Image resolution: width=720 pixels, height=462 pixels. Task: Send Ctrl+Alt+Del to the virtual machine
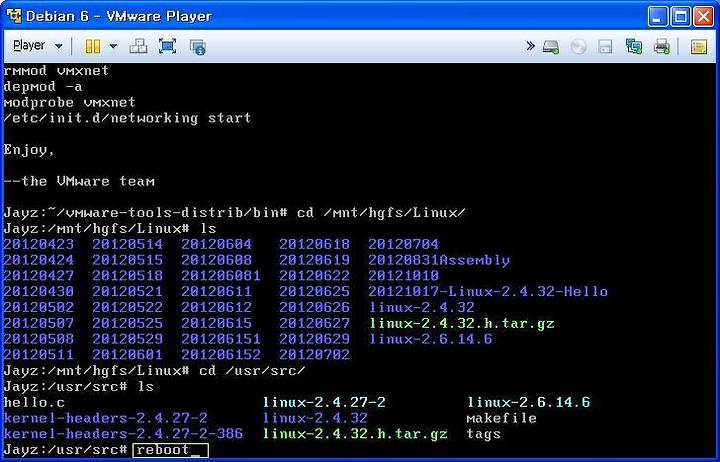pos(138,46)
